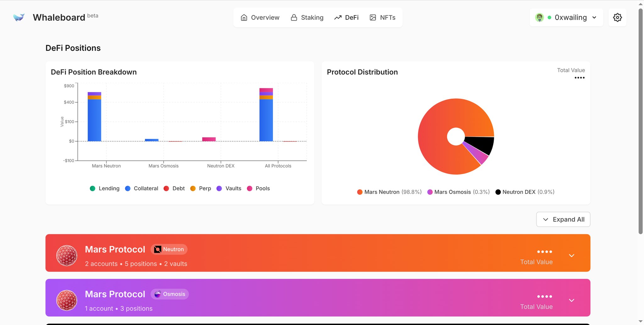Click the Whaleboard whale logo
The width and height of the screenshot is (644, 325).
[19, 17]
